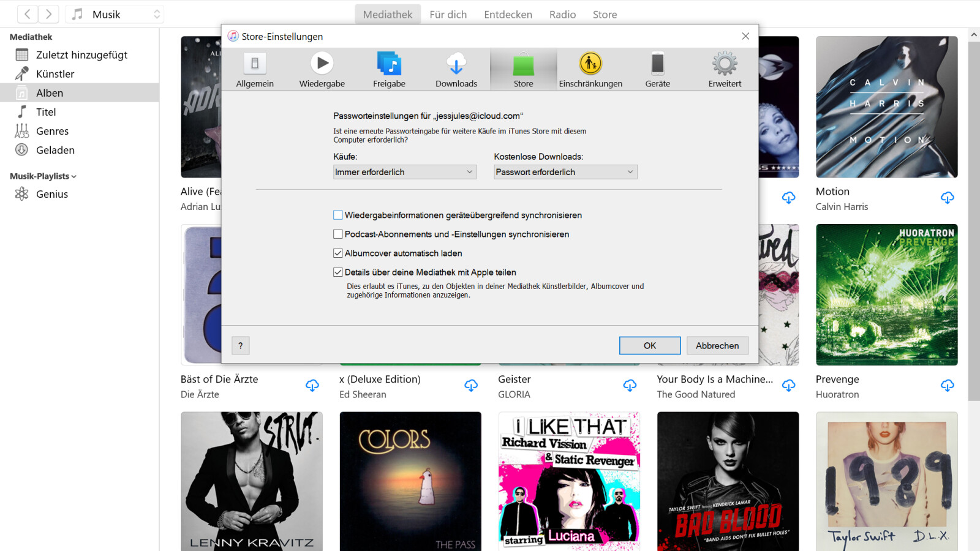This screenshot has width=980, height=551.
Task: Open the Kostenlose Downloads dropdown
Action: tap(564, 172)
